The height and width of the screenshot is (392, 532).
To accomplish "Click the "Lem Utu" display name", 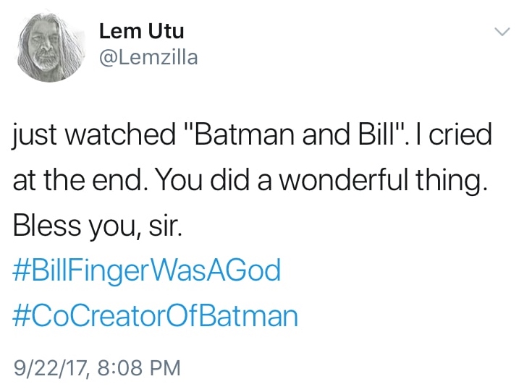I will (x=141, y=31).
